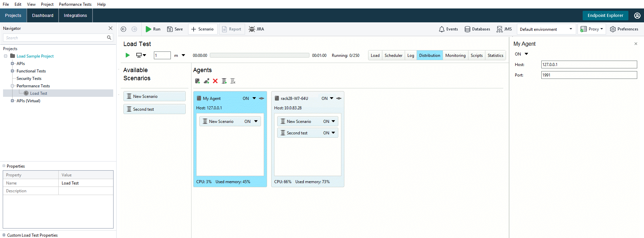Open the Edit menu

[18, 4]
